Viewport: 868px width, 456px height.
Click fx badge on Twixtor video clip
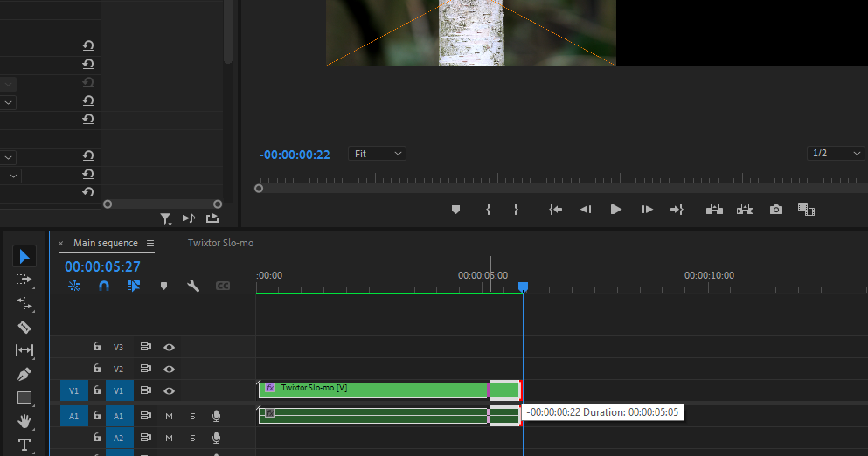[269, 388]
